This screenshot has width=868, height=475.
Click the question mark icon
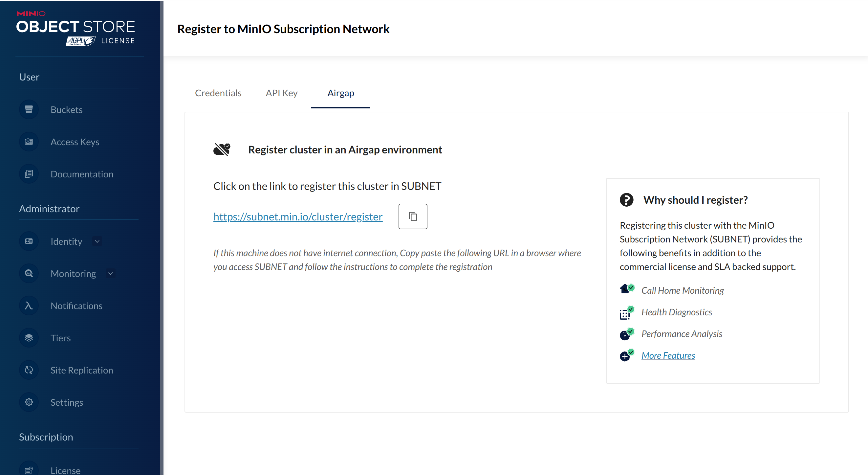tap(626, 200)
